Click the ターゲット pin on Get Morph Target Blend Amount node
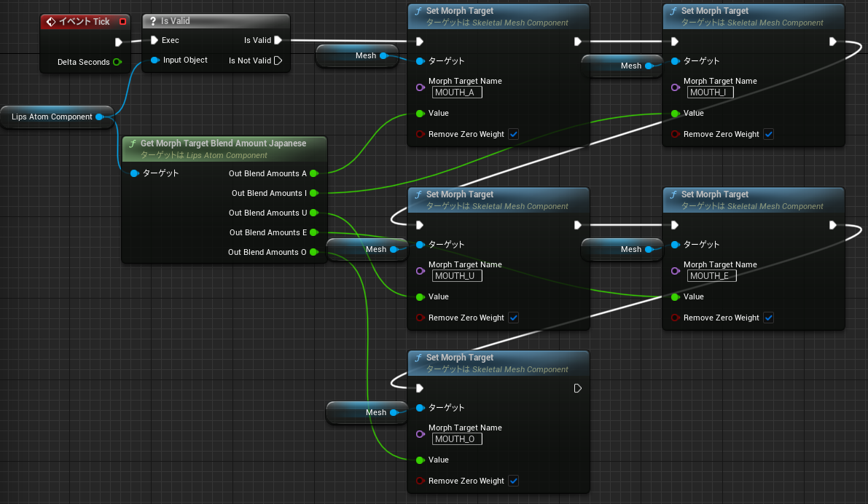Screen dimensions: 868x504 click(133, 173)
